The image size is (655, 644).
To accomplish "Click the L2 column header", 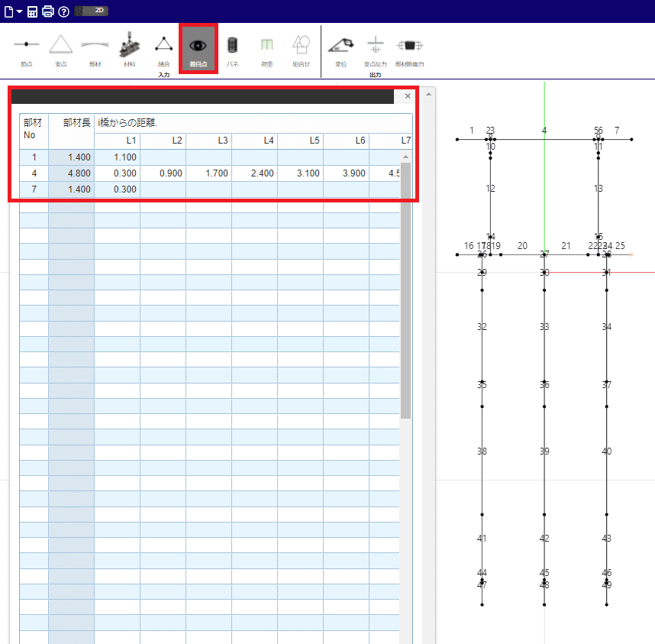I will click(x=163, y=141).
